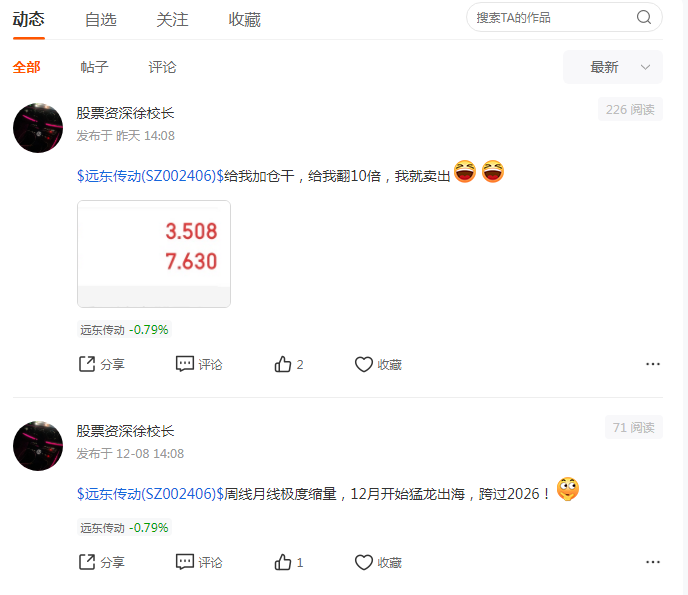The image size is (688, 595).
Task: Open comments on the 12-08 post
Action: coord(199,562)
